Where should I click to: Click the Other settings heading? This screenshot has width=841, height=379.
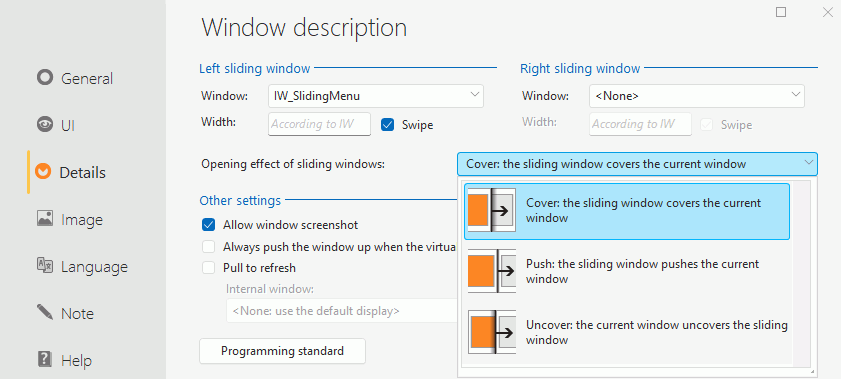(240, 200)
